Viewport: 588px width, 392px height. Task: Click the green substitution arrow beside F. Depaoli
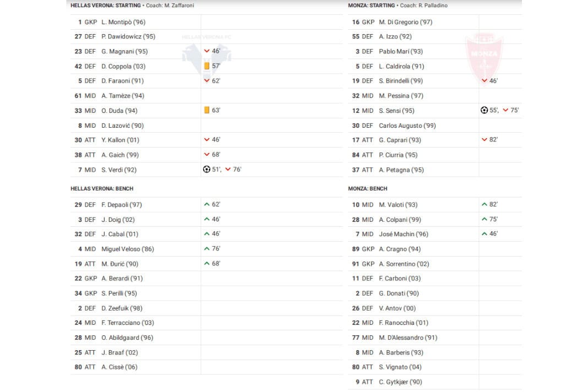[206, 204]
